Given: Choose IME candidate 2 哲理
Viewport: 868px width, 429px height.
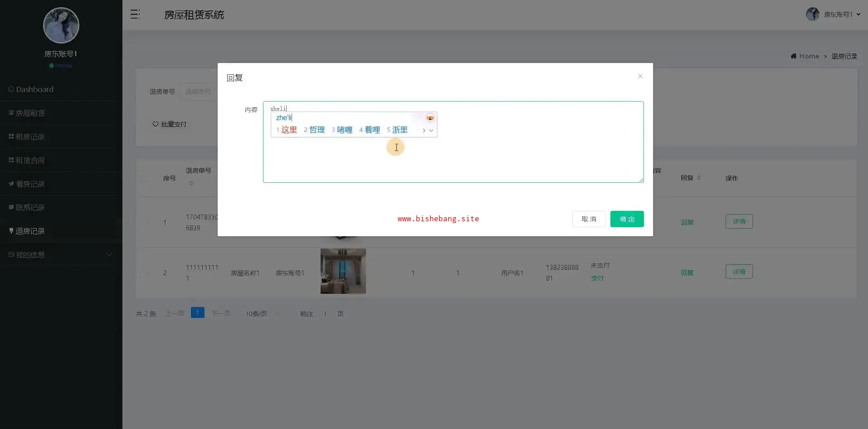Looking at the screenshot, I should pos(314,130).
